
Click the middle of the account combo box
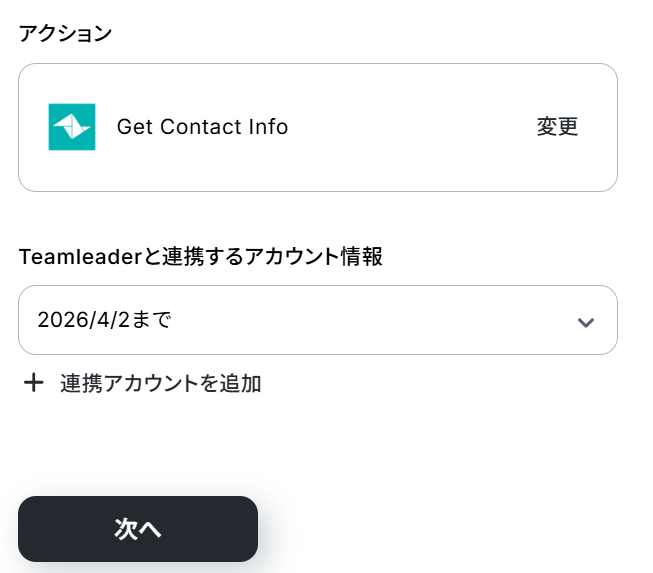point(317,320)
